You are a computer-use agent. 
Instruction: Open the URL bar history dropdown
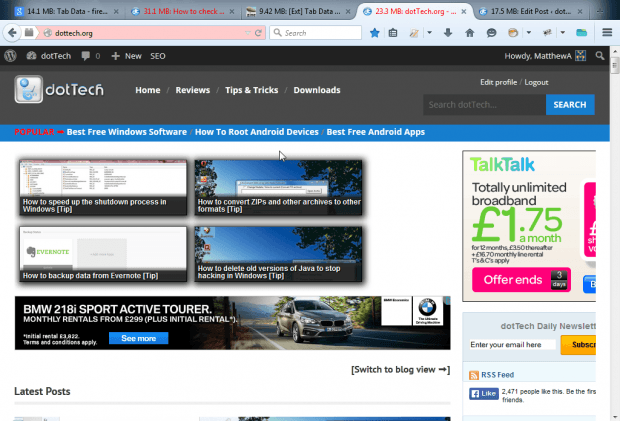coord(248,33)
